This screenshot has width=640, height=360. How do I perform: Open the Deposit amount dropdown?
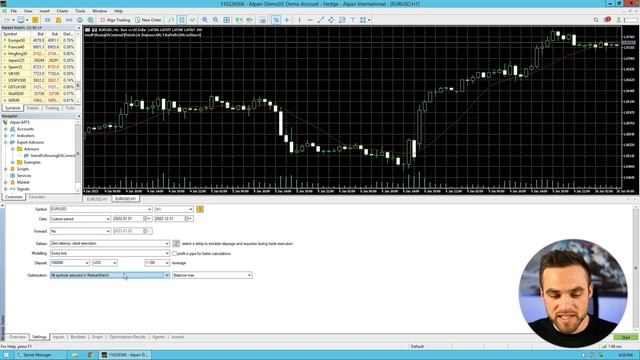click(87, 263)
